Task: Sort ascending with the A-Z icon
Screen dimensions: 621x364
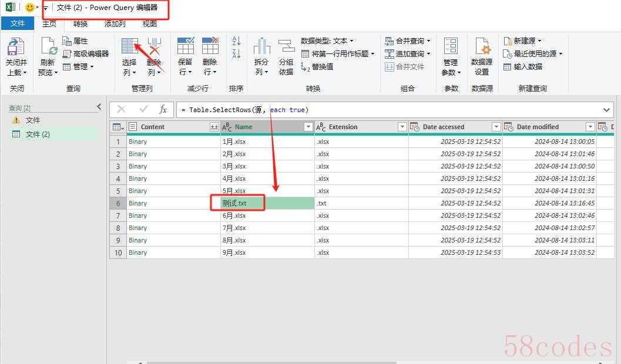Action: pos(236,41)
